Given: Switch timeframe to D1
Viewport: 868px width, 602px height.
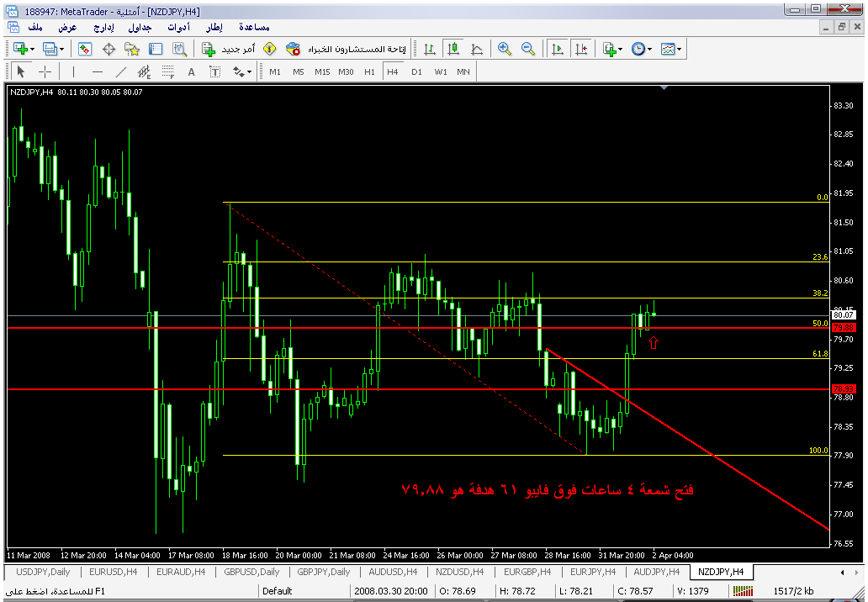Looking at the screenshot, I should 417,72.
